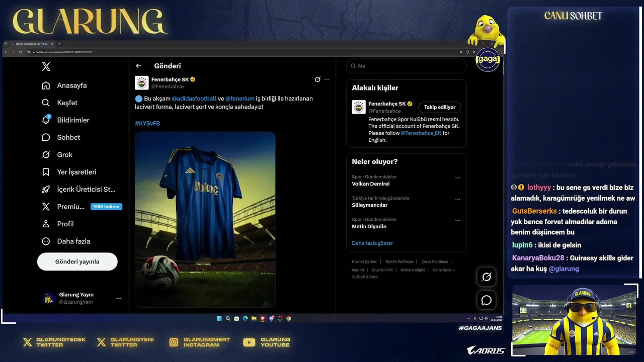Click the browser address bar URL
This screenshot has width=644, height=362.
pos(62,52)
